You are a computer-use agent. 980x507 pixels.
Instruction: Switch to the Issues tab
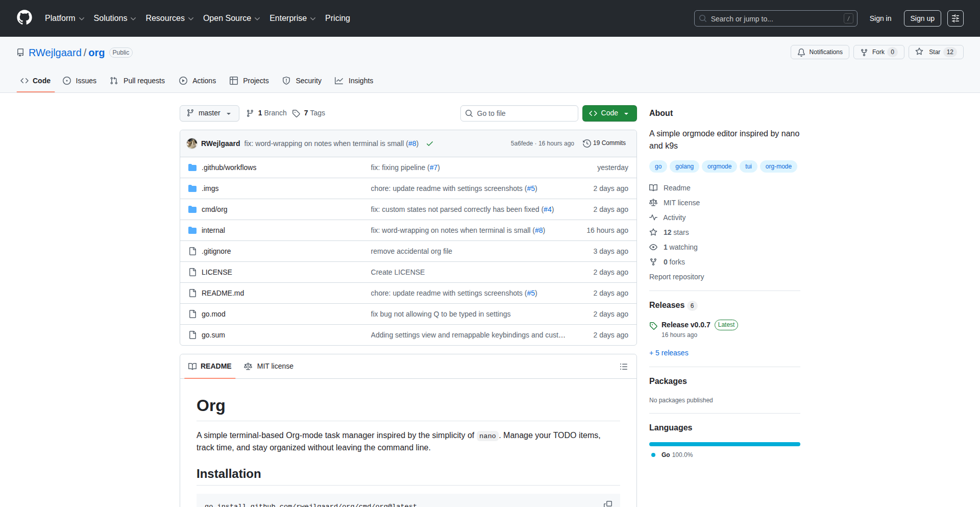click(x=80, y=81)
